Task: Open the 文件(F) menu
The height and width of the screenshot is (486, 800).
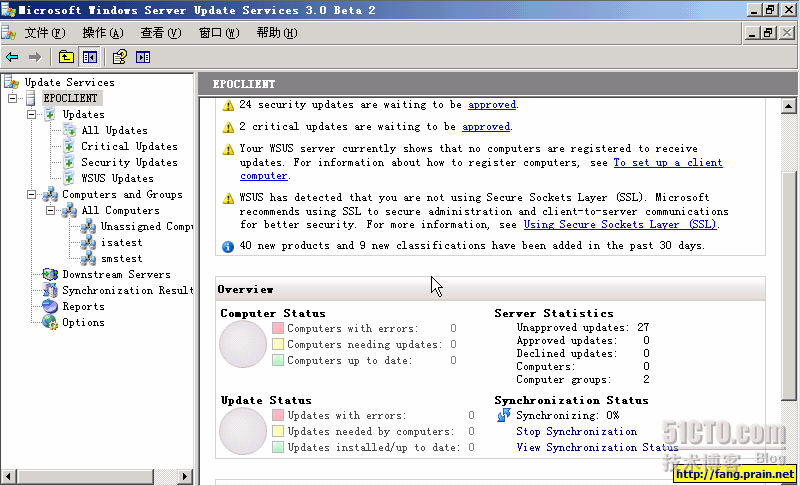Action: 45,33
